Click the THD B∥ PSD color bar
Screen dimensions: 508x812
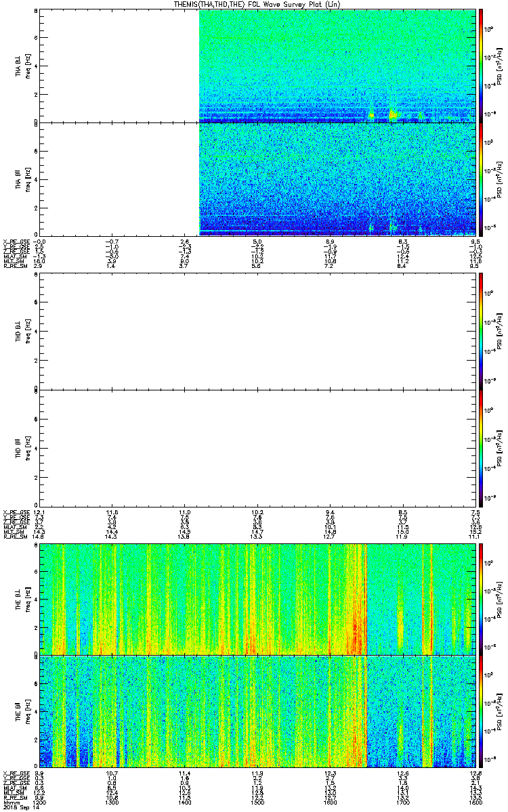point(480,447)
